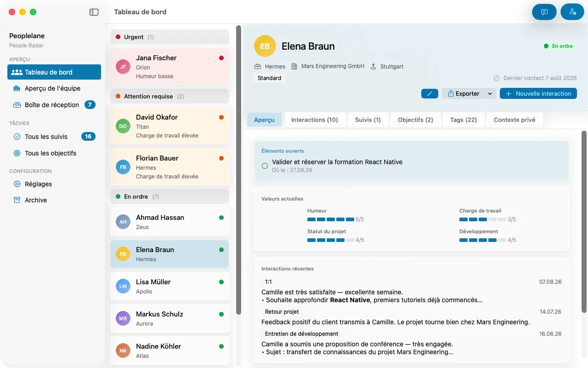Click 'Zeus' under Ahmad Hassan
The width and height of the screenshot is (588, 368).
[x=142, y=227]
